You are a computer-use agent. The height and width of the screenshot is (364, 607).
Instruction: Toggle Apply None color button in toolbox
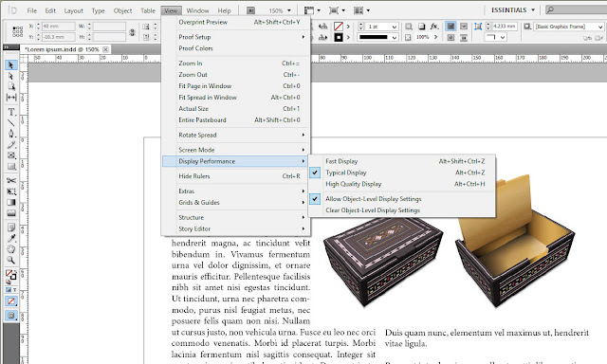10,300
